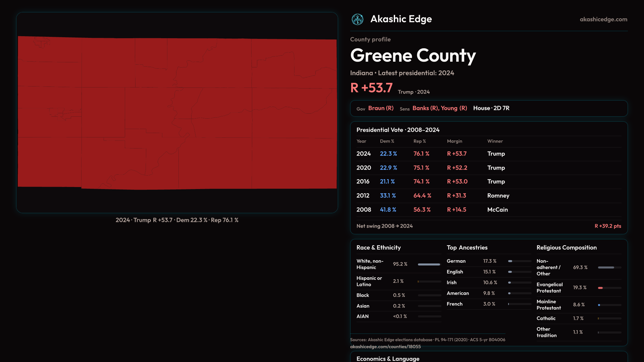Click Senators Banks (R), Young (R) text

click(439, 108)
